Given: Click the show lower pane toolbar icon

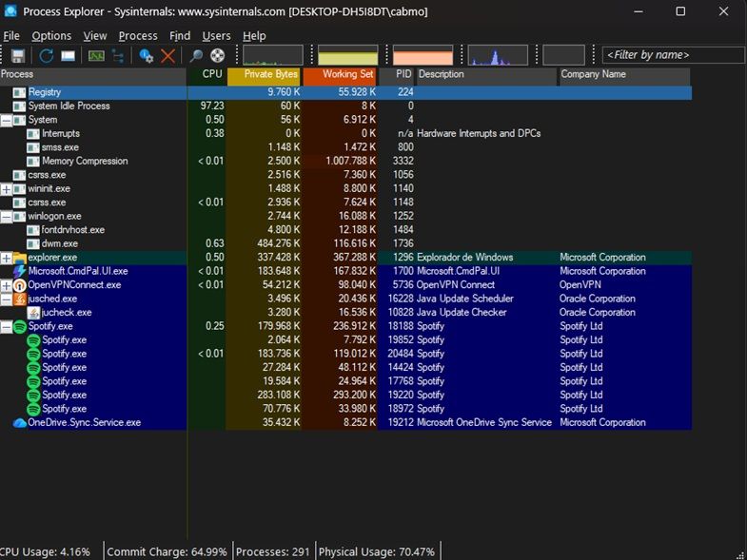Looking at the screenshot, I should [69, 56].
